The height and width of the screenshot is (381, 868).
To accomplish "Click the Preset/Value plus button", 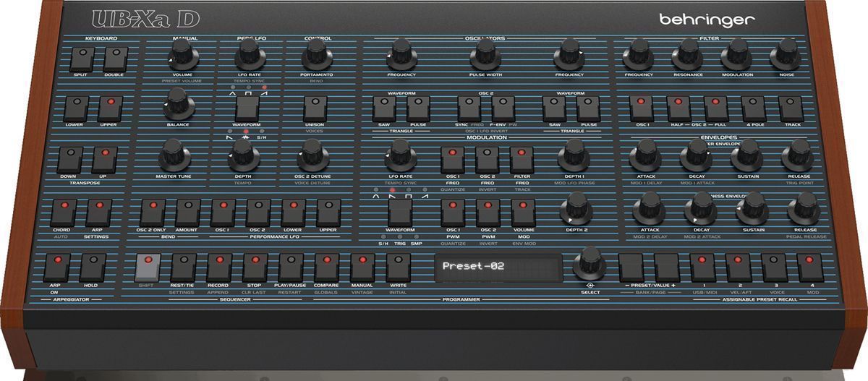I will coord(667,267).
